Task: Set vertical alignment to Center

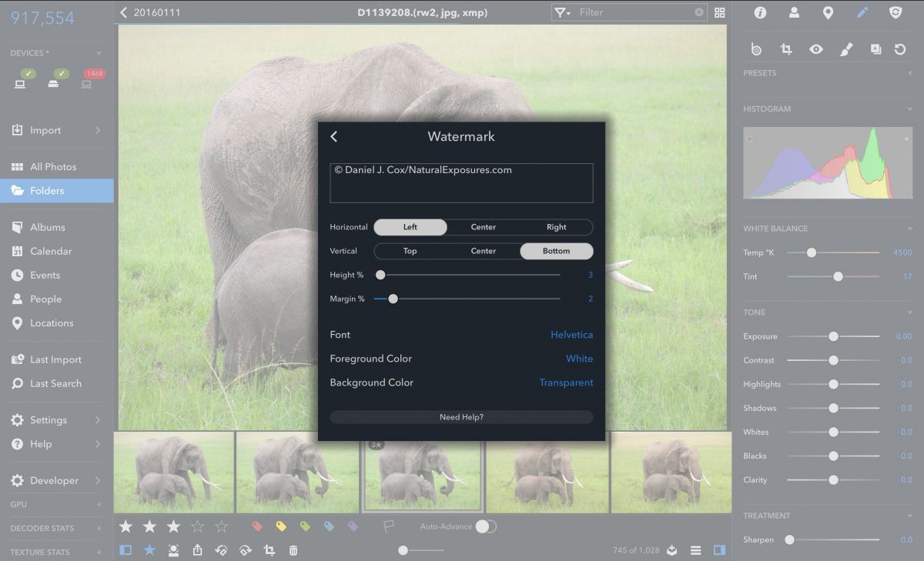Action: pos(484,251)
